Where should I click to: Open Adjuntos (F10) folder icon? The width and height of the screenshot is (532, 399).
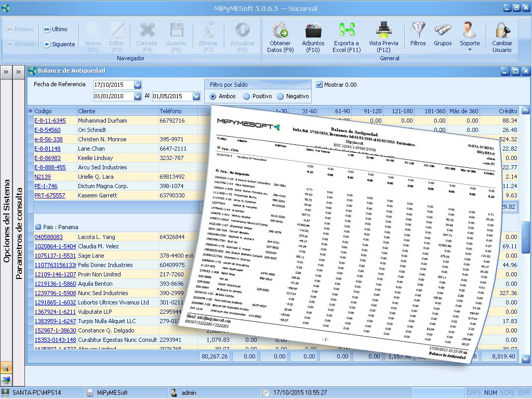[x=313, y=30]
